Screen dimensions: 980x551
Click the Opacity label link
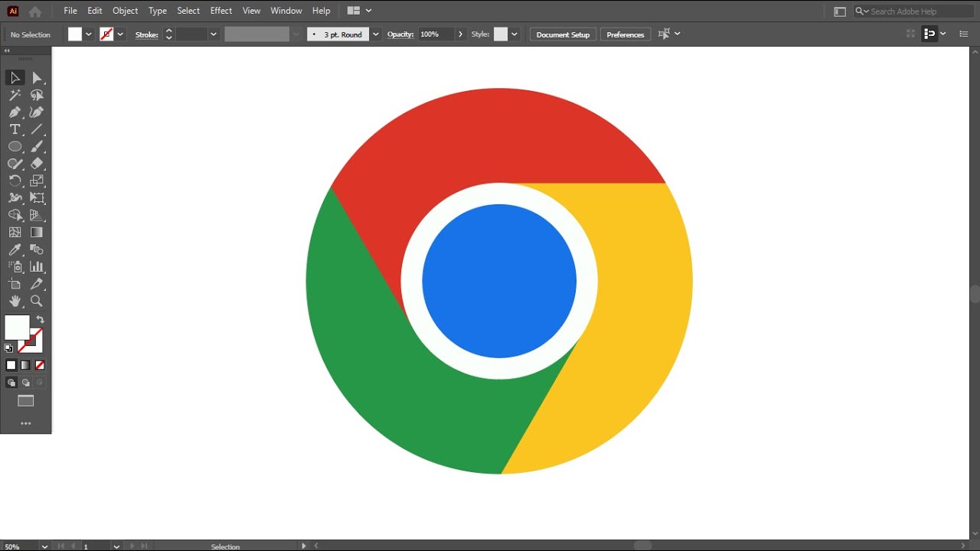pyautogui.click(x=400, y=34)
